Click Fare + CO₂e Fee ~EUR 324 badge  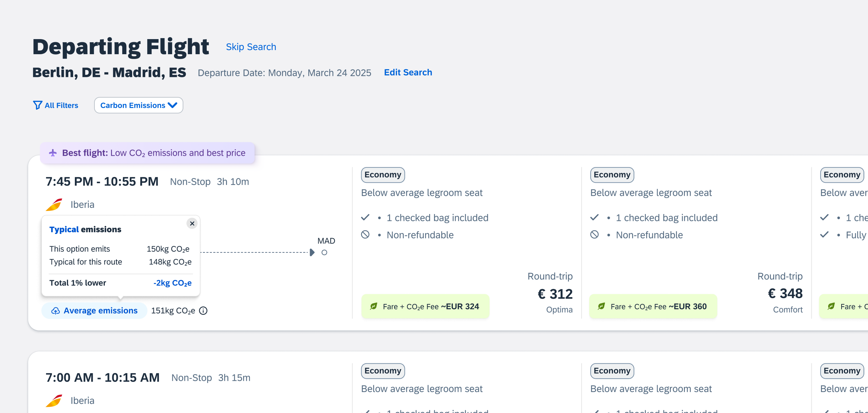coord(425,307)
